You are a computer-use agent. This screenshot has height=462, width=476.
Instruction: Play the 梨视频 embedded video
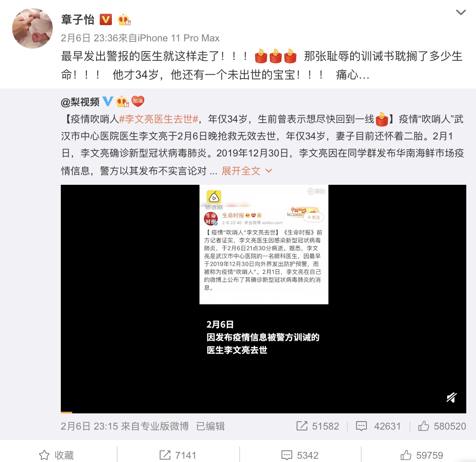[x=264, y=299]
